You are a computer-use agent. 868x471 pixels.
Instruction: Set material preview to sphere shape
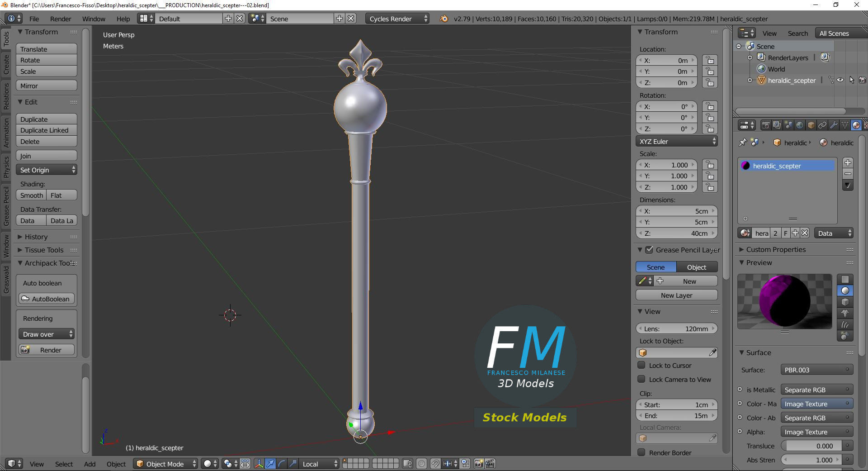845,290
